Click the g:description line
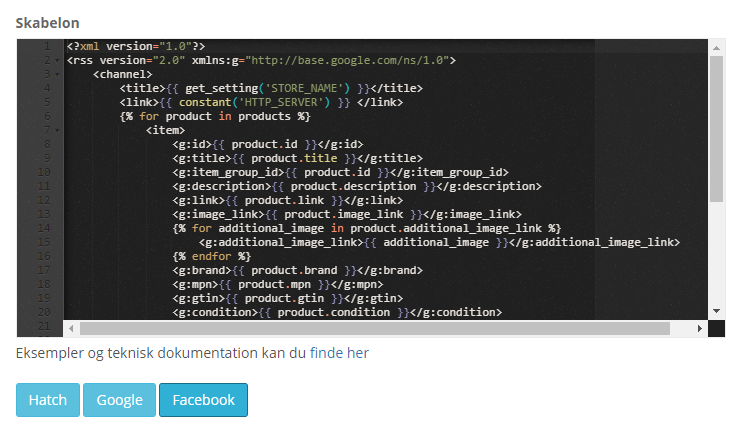This screenshot has width=742, height=435. click(357, 186)
